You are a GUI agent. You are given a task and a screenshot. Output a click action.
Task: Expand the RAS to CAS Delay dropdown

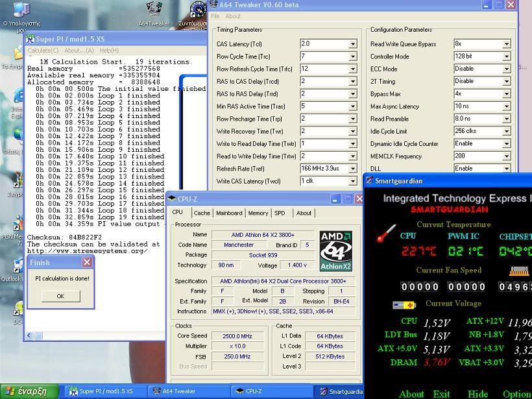click(x=353, y=82)
